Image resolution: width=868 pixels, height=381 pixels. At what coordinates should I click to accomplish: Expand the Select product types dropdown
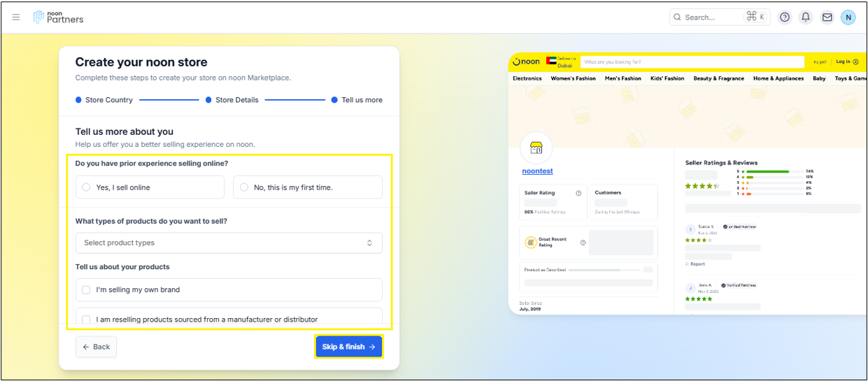[x=229, y=243]
